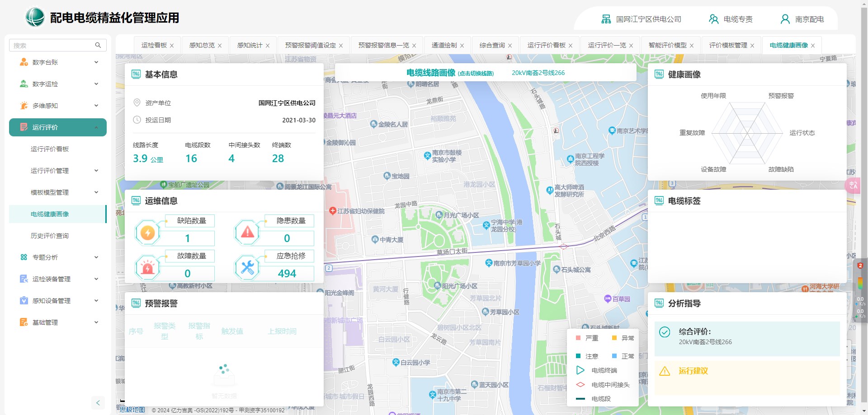Viewport: 868px width, 415px height.
Task: Close the 电缆健康画像 tab
Action: coord(813,46)
